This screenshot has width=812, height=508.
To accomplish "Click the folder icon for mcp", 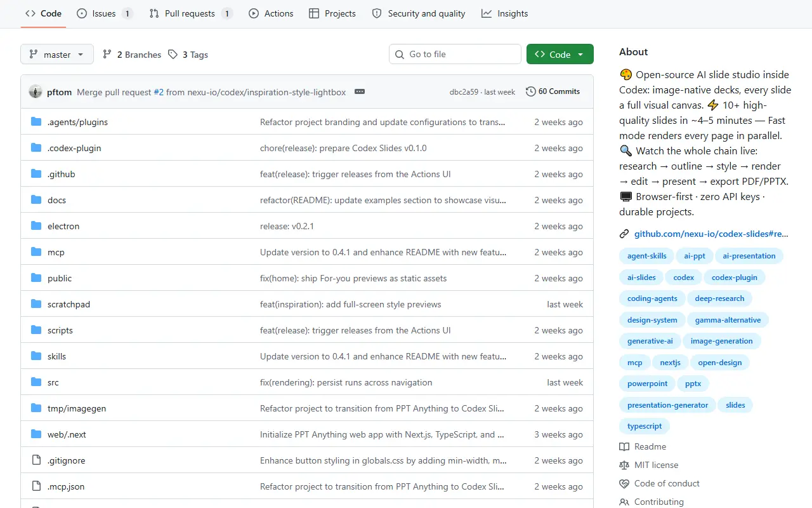I will pos(36,252).
